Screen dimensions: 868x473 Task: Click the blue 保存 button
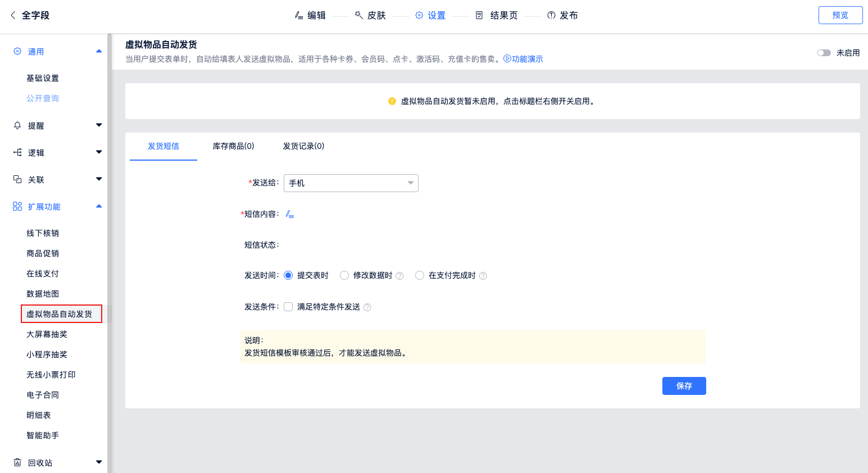(x=684, y=386)
